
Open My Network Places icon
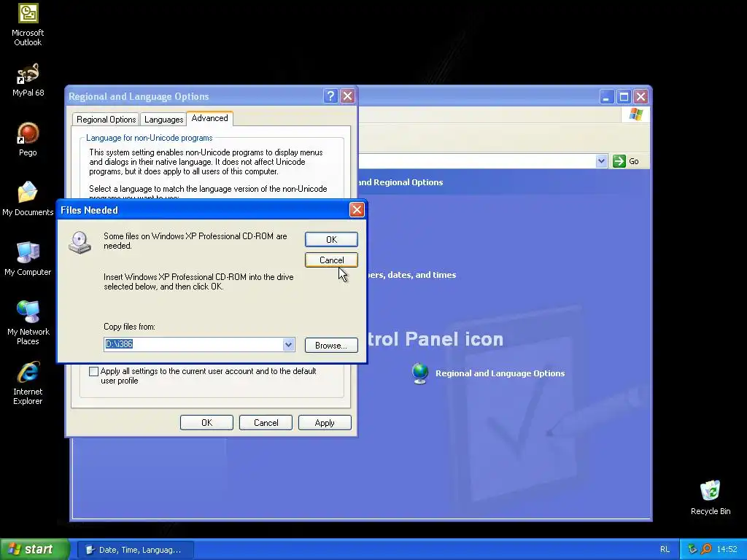point(28,322)
